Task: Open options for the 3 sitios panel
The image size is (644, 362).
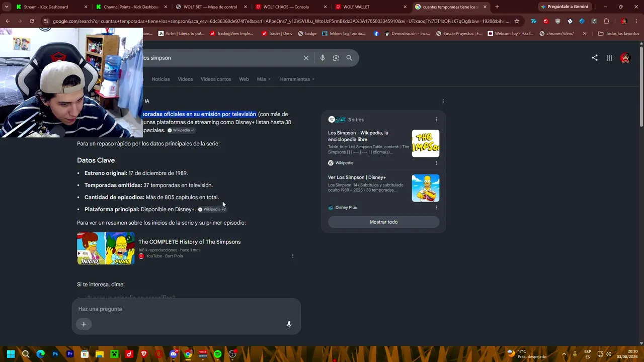Action: 436,120
